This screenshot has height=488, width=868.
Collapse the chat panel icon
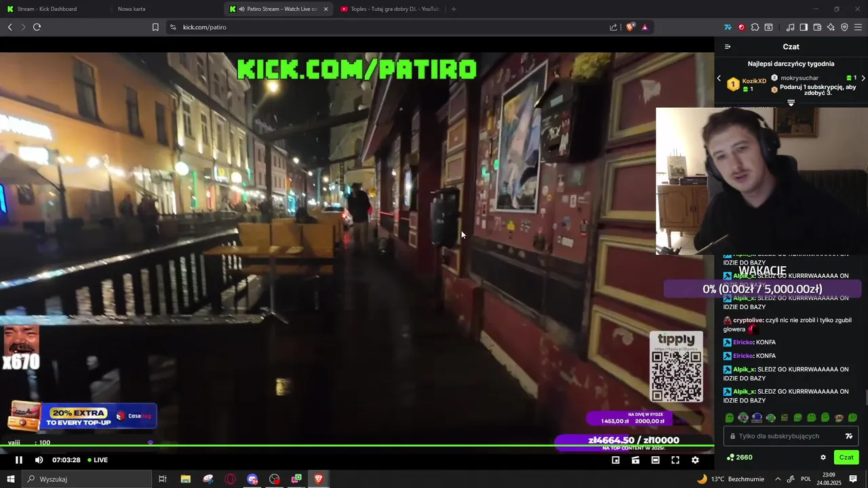(x=728, y=47)
